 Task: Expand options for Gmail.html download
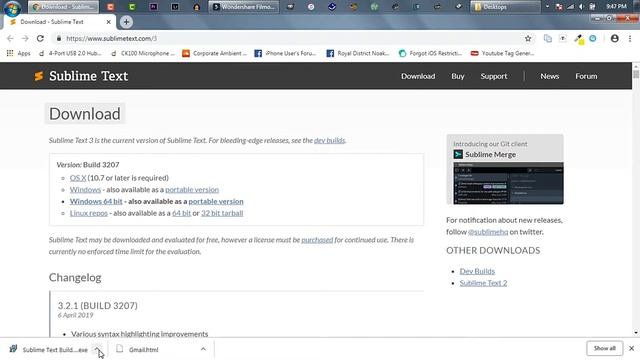point(203,349)
